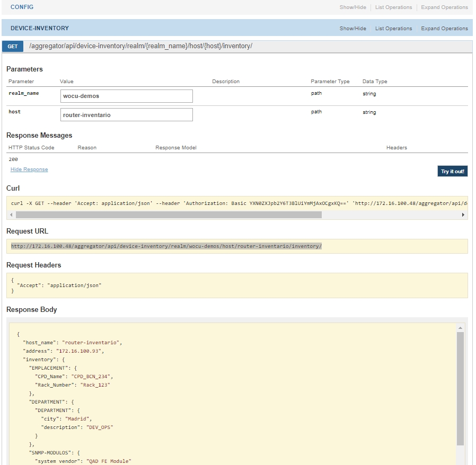476x465 pixels.
Task: Open the CONFIG section heading
Action: point(22,7)
